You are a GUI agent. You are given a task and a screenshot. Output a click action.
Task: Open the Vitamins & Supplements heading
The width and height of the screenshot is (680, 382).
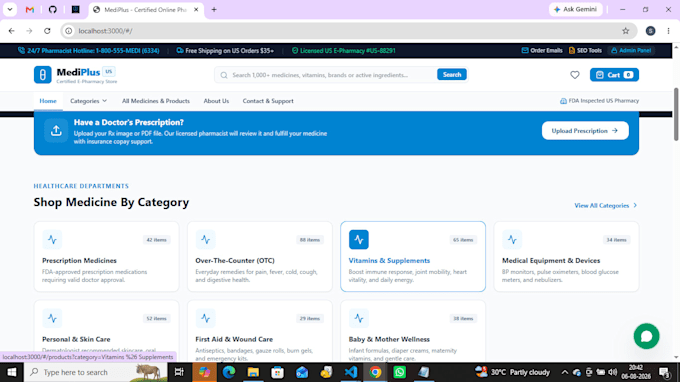click(389, 261)
